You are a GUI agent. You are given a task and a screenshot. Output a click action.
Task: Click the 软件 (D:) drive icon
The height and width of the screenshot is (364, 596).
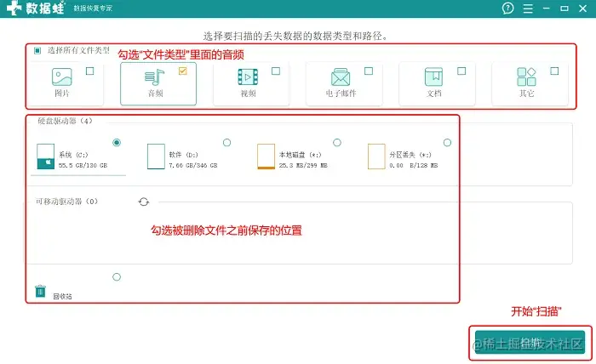(156, 156)
